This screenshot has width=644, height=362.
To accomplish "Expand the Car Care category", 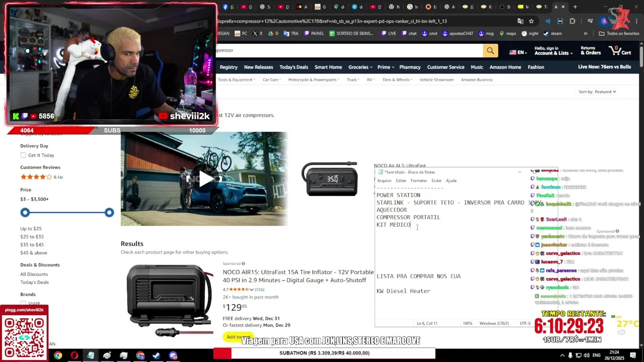I will tap(272, 79).
